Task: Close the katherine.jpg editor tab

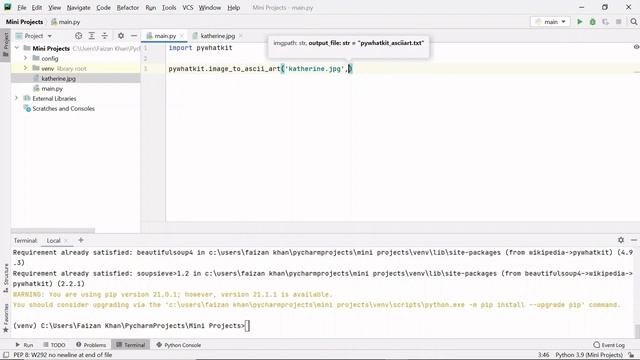Action: point(241,36)
